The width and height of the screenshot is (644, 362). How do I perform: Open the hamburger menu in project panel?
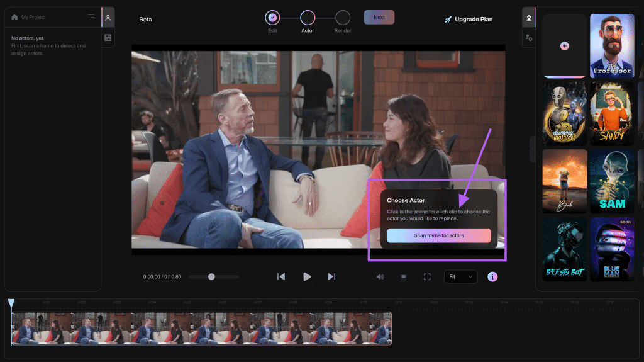(91, 17)
